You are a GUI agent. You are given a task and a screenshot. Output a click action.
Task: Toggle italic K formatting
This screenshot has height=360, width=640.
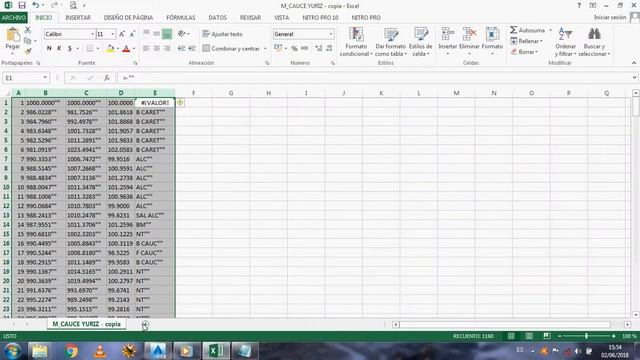59,49
